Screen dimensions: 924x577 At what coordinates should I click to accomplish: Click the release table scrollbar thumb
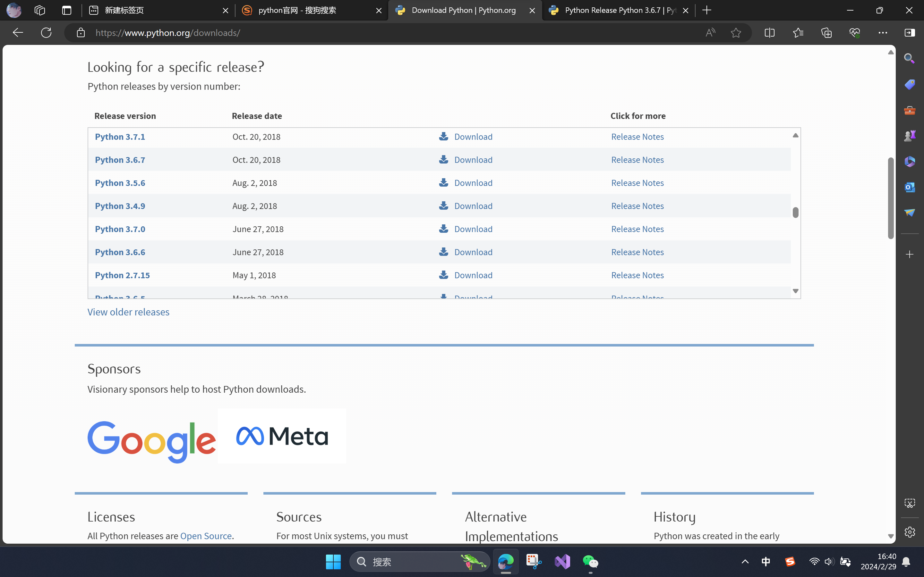pyautogui.click(x=795, y=213)
